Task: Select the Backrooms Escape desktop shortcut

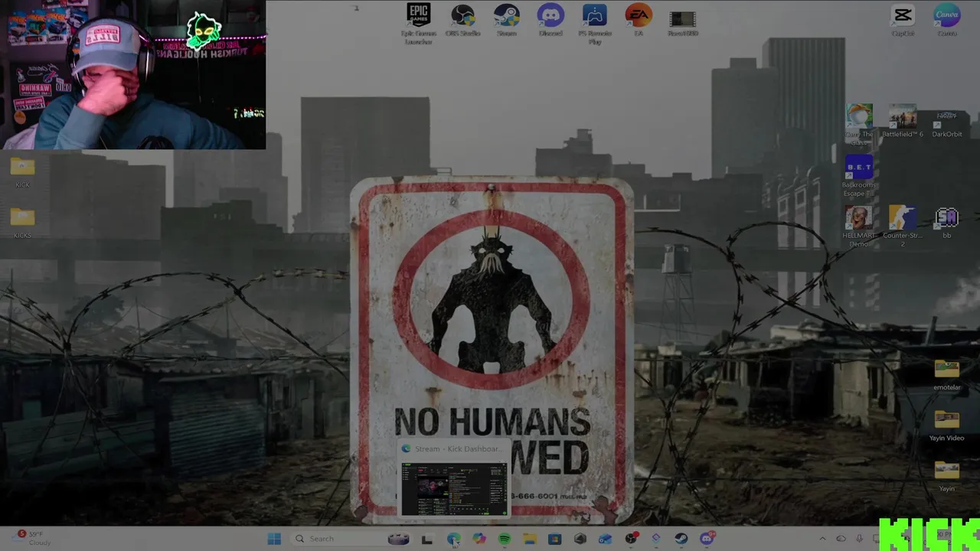Action: pyautogui.click(x=859, y=176)
